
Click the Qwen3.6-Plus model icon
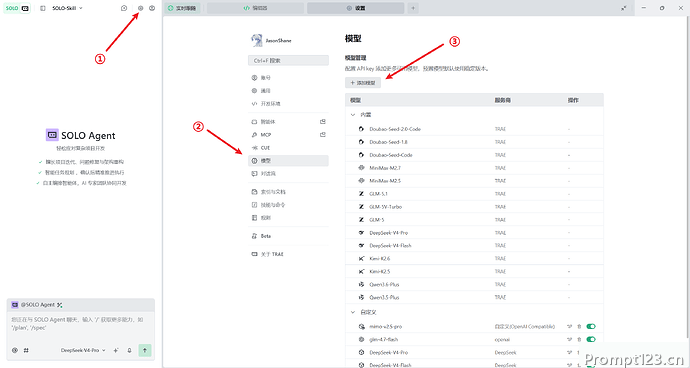(362, 284)
